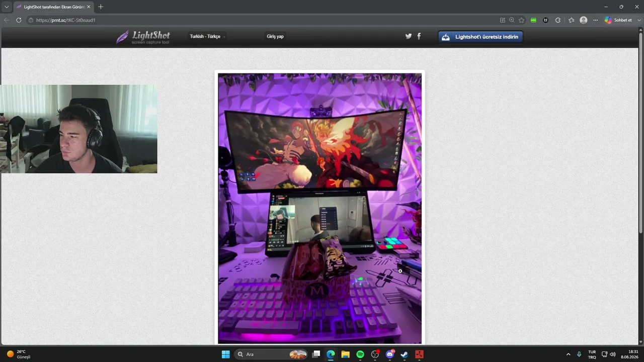Open the LightShot Twitter page icon
The image size is (644, 362).
coord(409,36)
